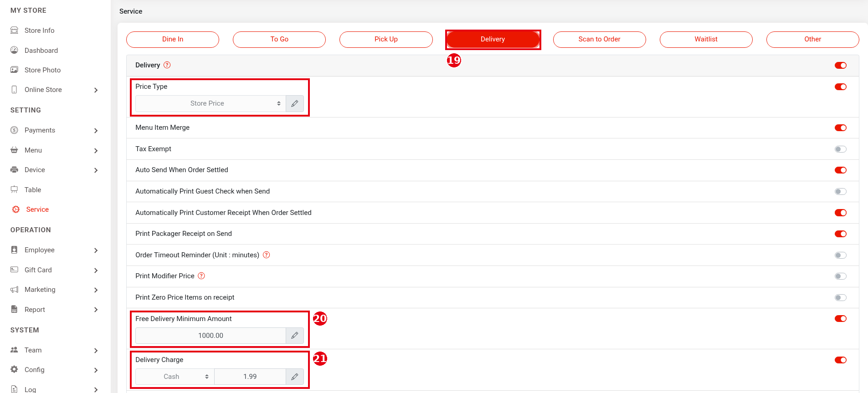
Task: Click the Report document icon
Action: tap(15, 309)
